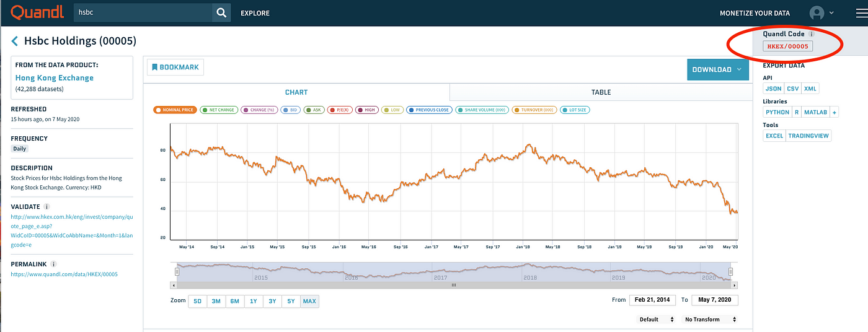Image resolution: width=868 pixels, height=332 pixels.
Task: Open the Excel tool
Action: (774, 136)
